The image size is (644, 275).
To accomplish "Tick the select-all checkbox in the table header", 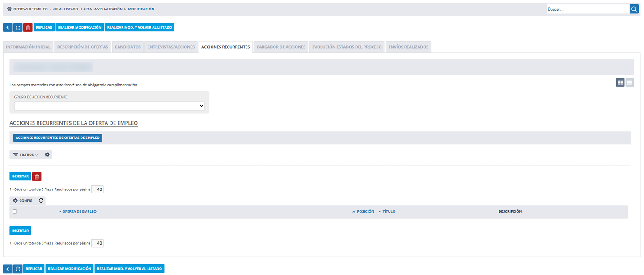I will click(x=15, y=211).
